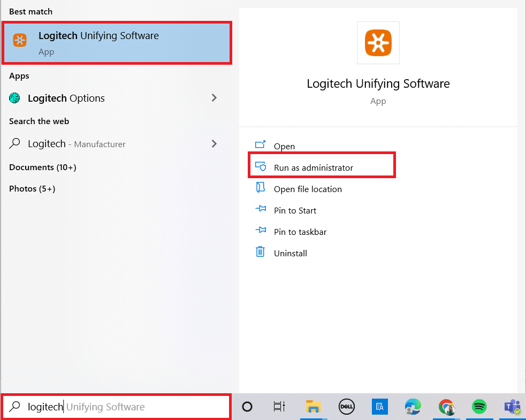Click the Open window arrow icon
The image size is (526, 420).
[x=260, y=144]
